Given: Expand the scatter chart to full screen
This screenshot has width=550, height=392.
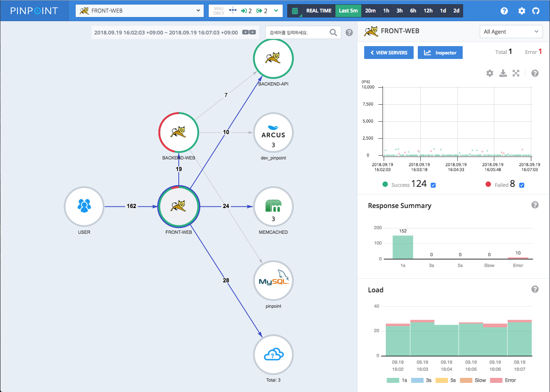Looking at the screenshot, I should (516, 73).
